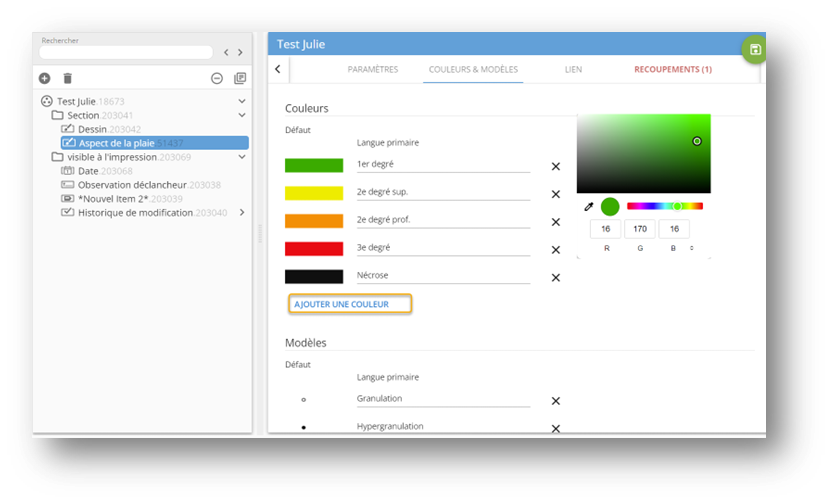Collapse the 'Test Julie' root node
This screenshot has height=503, width=831.
(241, 101)
